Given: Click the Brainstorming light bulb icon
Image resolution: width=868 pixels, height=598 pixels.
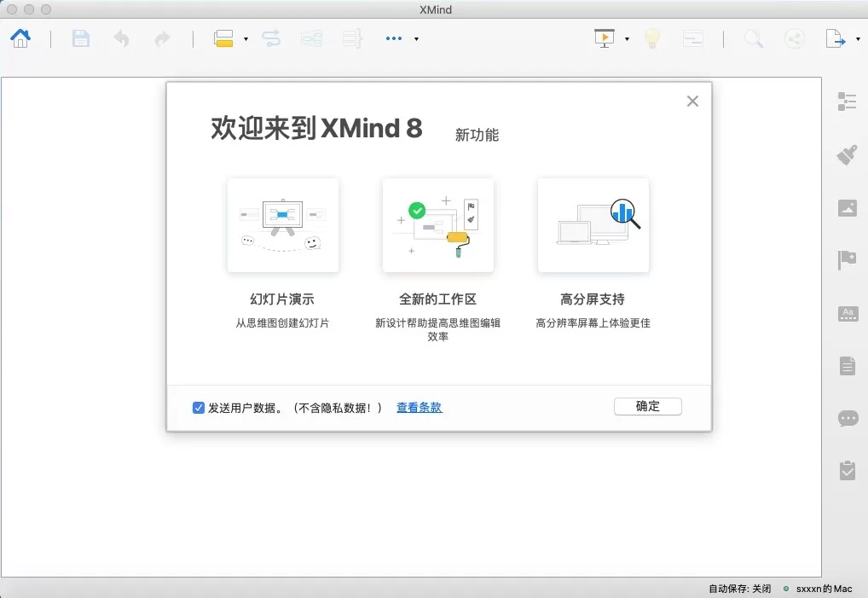Looking at the screenshot, I should point(652,38).
